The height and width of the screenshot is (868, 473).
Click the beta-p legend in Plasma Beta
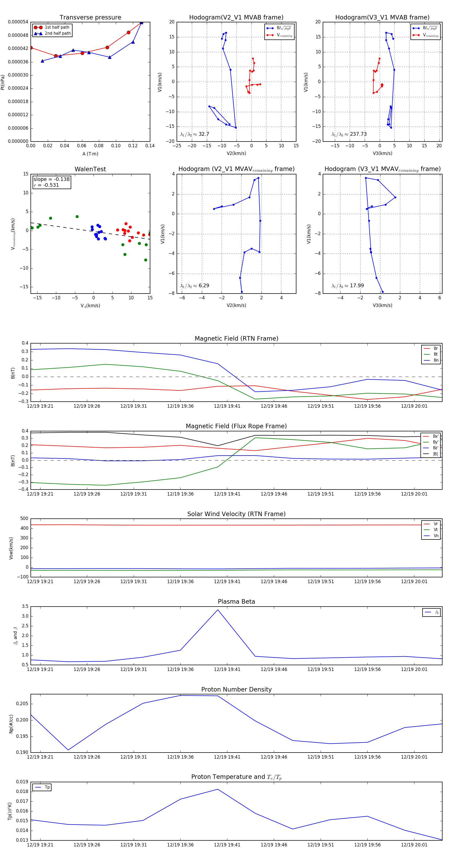click(431, 612)
